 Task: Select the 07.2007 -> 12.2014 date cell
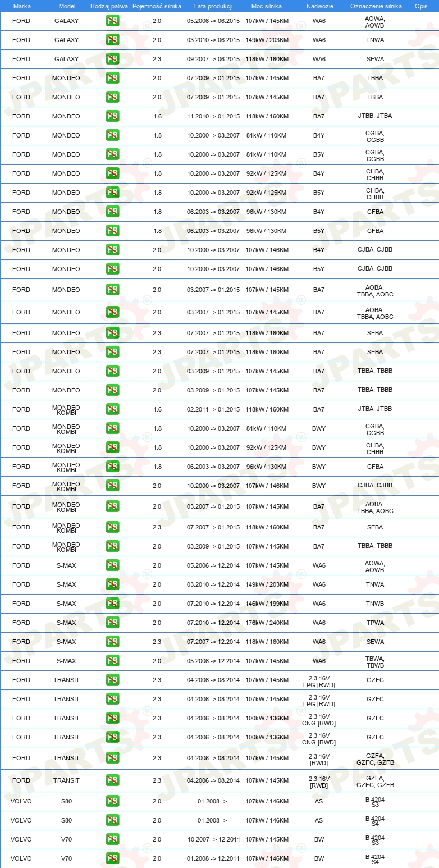pos(213,642)
